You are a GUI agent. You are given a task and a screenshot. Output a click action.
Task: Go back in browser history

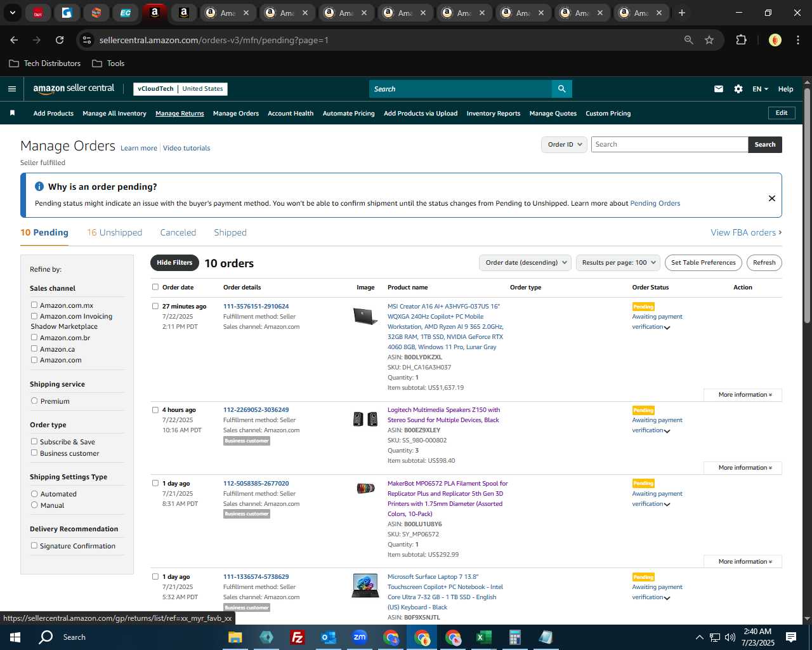(x=14, y=40)
